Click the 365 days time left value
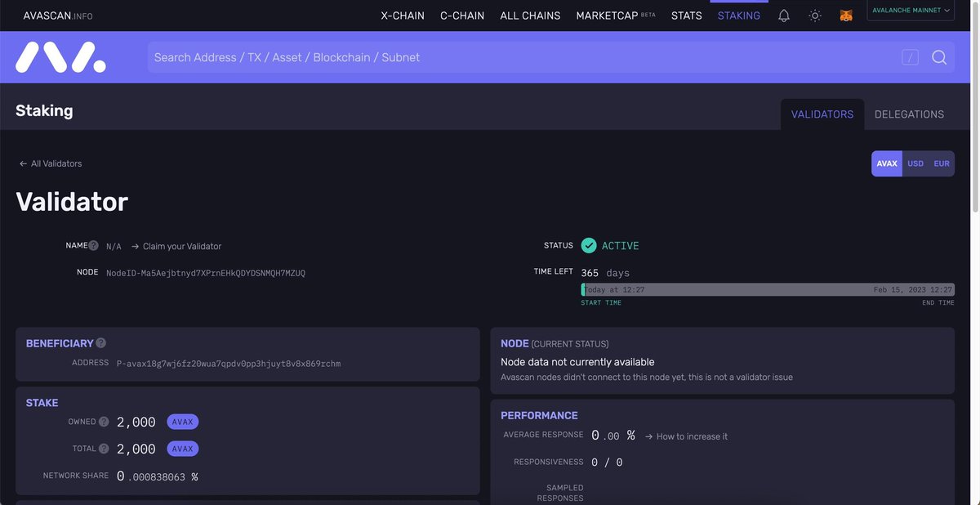Viewport: 980px width, 505px height. [x=605, y=272]
